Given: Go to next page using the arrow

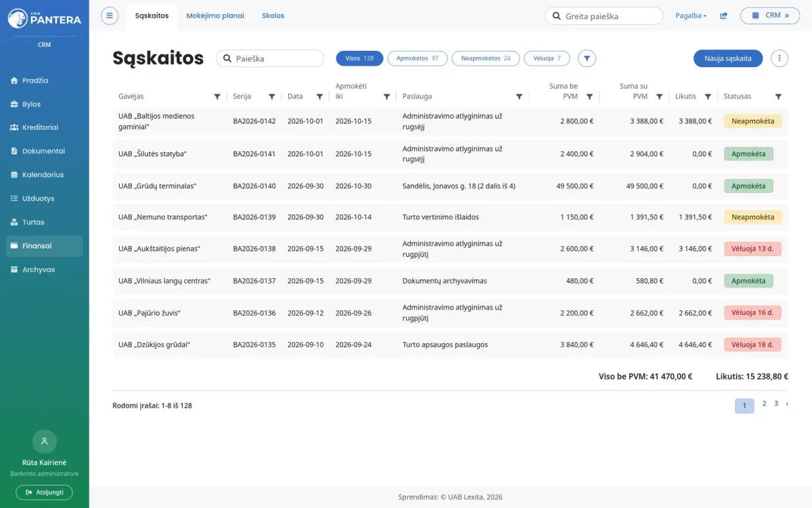Looking at the screenshot, I should pyautogui.click(x=787, y=404).
